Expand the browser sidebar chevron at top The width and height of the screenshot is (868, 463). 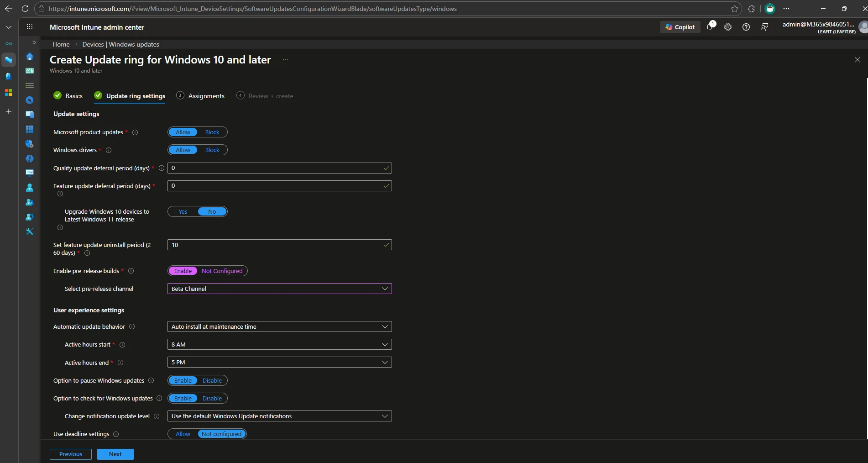(8, 27)
